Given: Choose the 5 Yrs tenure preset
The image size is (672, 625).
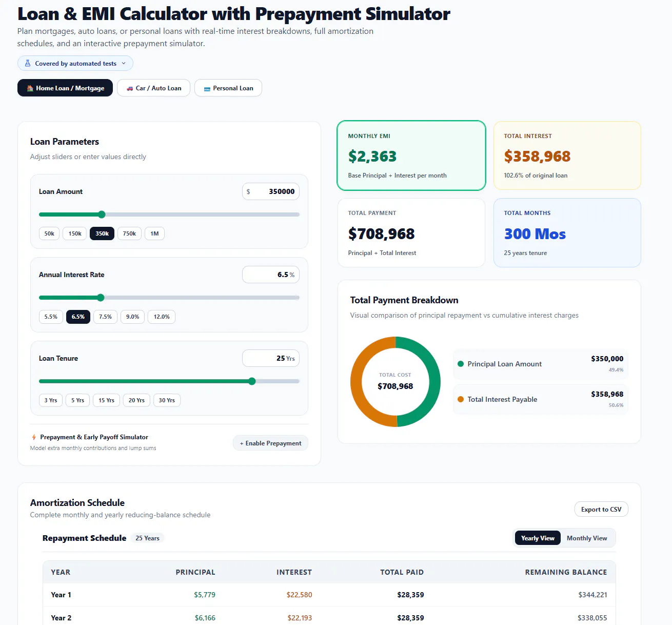Looking at the screenshot, I should [77, 400].
